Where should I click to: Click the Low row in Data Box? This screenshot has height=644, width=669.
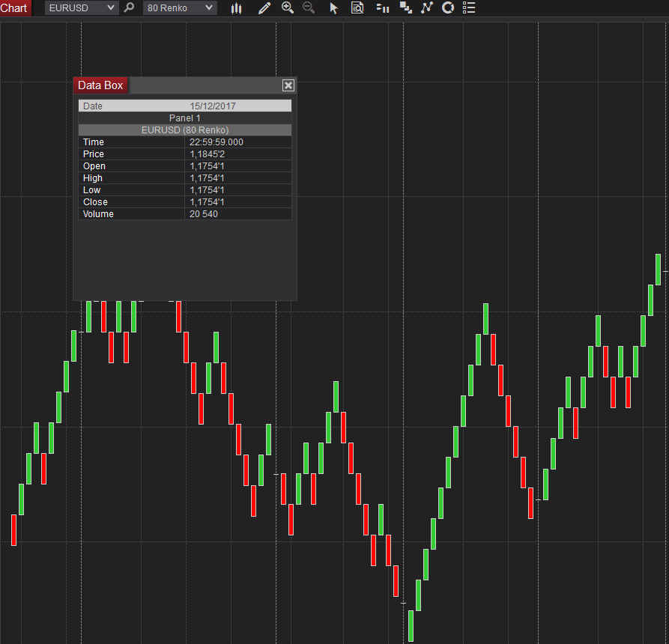pyautogui.click(x=185, y=189)
